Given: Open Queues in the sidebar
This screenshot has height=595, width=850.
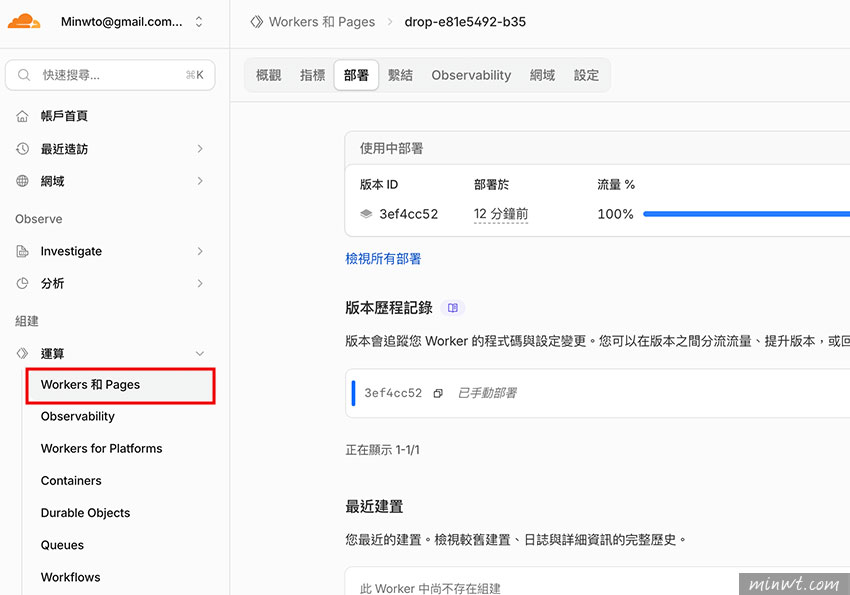Looking at the screenshot, I should click(x=62, y=545).
